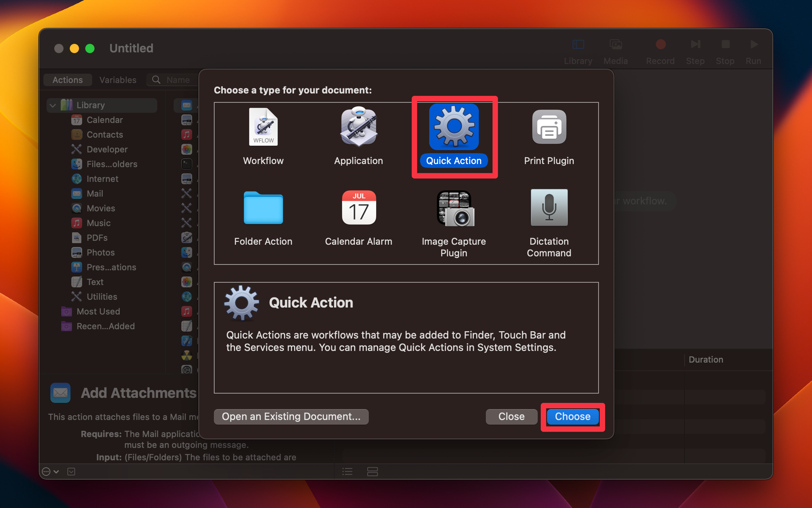
Task: Select the Calendar Alarm document type
Action: pos(358,208)
